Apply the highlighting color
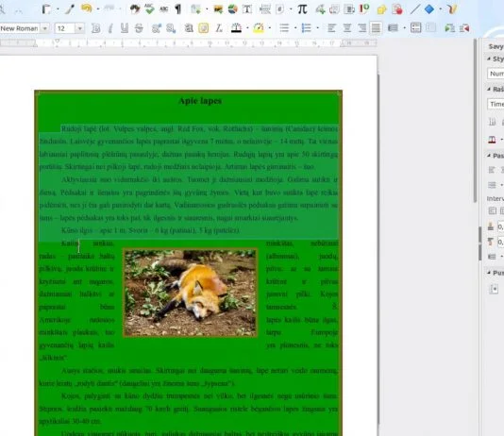This screenshot has width=504, height=436. 259,28
